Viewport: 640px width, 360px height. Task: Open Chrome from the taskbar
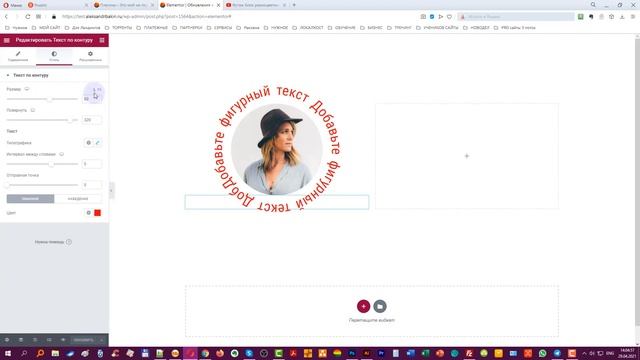point(205,353)
